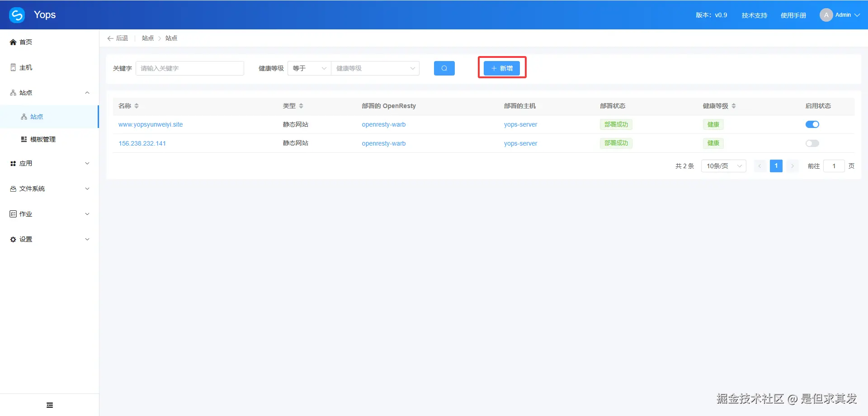Collapse the sidebar with the hamburger icon

click(x=49, y=404)
